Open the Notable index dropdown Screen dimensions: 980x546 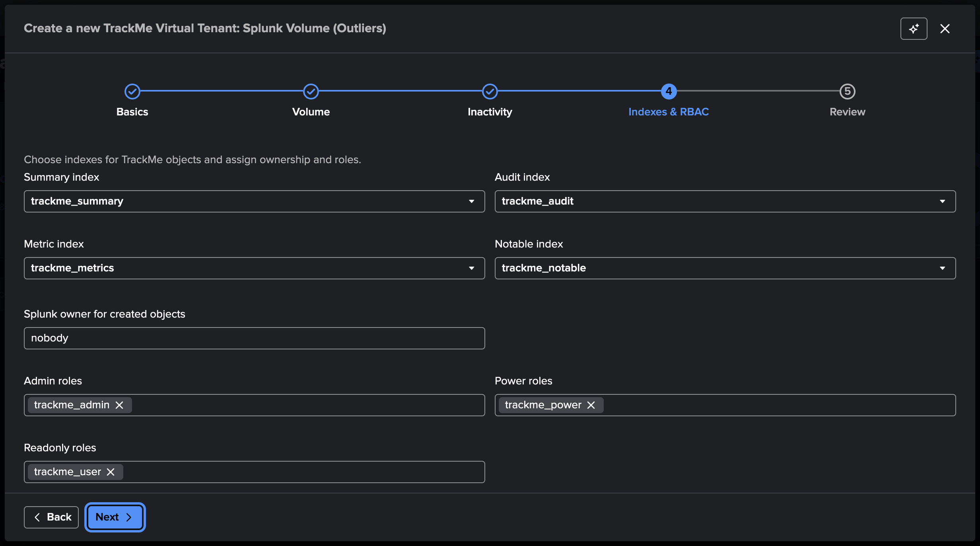(725, 268)
